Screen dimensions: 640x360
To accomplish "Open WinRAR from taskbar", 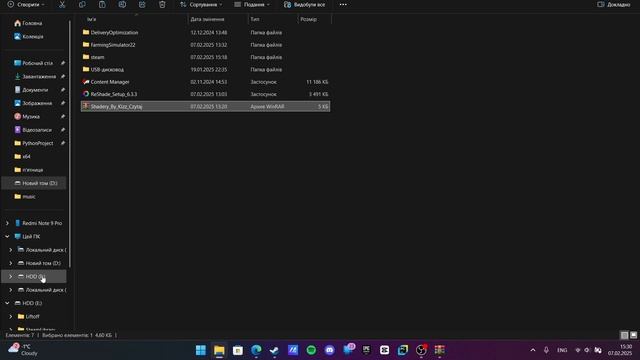I will 440,350.
